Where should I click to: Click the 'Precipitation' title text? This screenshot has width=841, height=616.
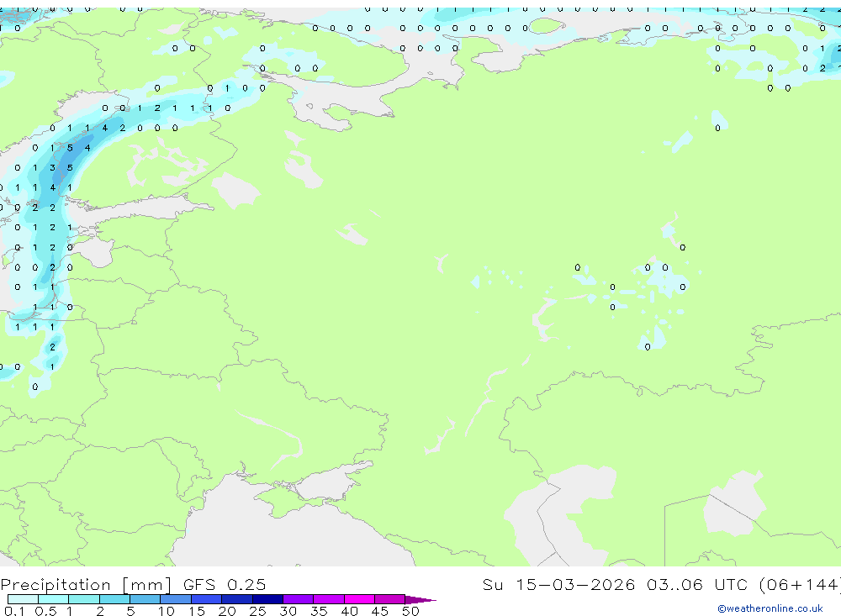click(56, 585)
